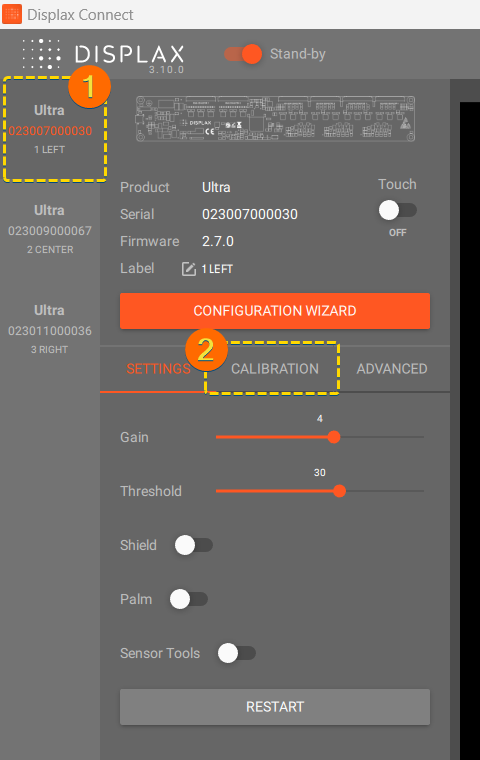
Task: Click the Threshold slider handle
Action: click(339, 491)
